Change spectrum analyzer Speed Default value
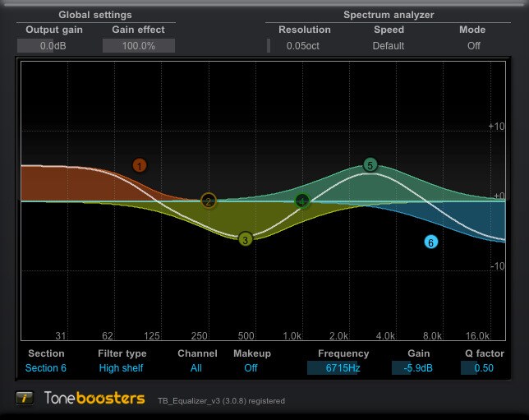 point(389,45)
